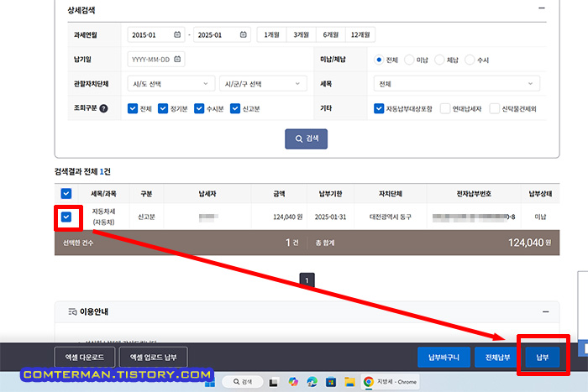Set the period to 12개월
The width and height of the screenshot is (588, 392).
click(x=360, y=34)
